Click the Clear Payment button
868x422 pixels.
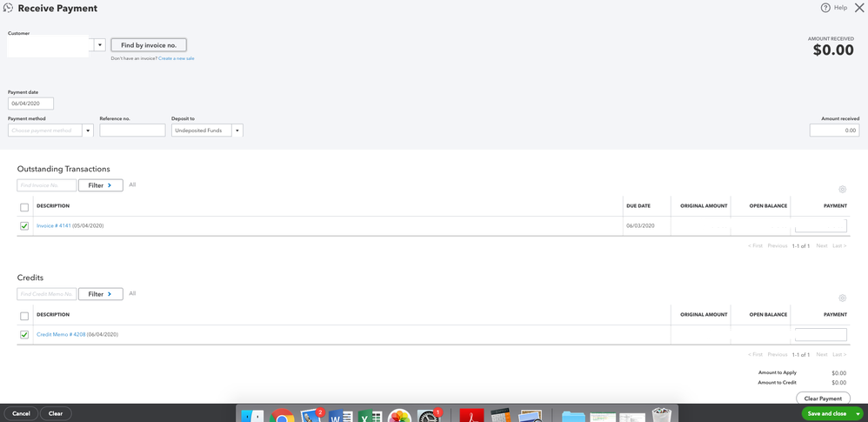click(x=823, y=399)
